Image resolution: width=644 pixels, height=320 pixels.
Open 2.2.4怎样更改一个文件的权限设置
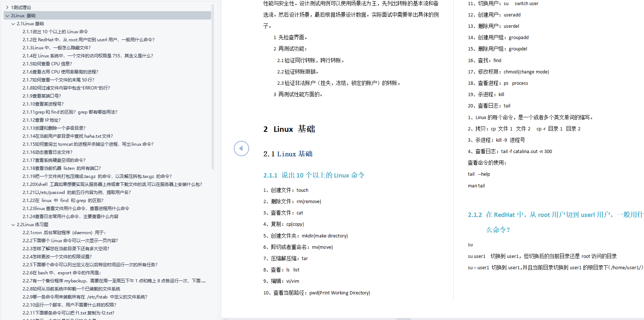pos(57,256)
